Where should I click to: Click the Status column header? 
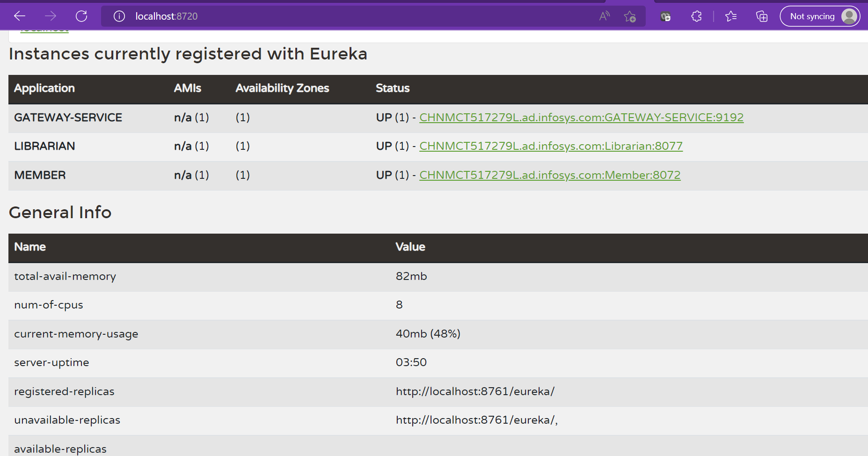pyautogui.click(x=393, y=88)
